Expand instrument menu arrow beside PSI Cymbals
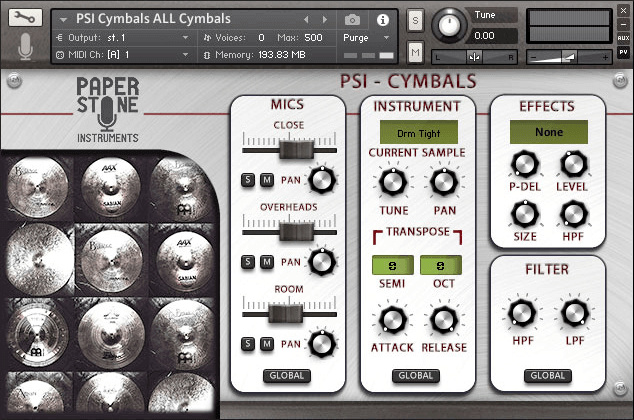Screen dimensions: 634x420 pyautogui.click(x=63, y=19)
